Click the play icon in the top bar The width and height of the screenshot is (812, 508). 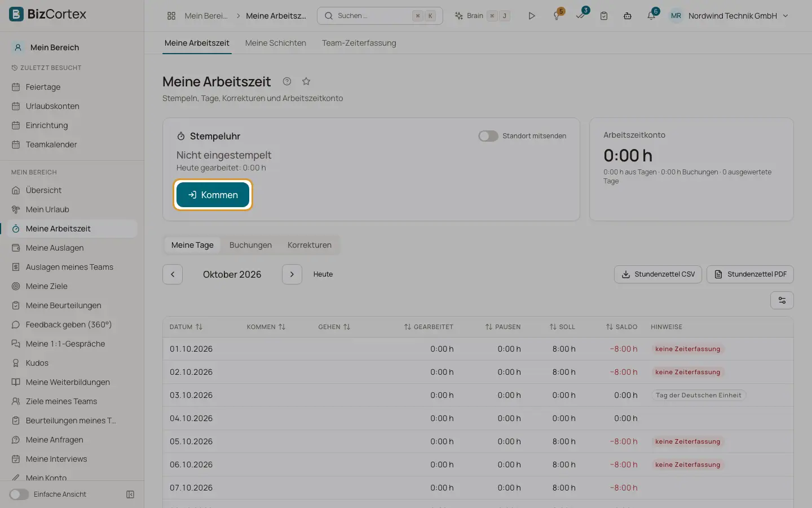click(x=532, y=16)
